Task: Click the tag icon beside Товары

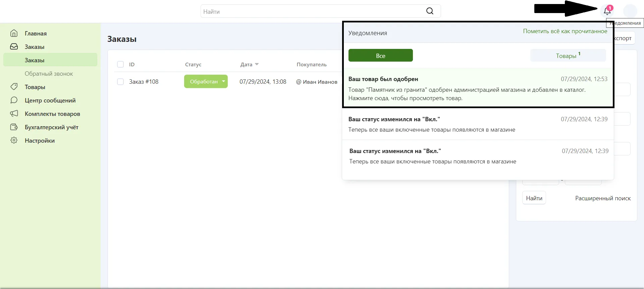Action: (14, 87)
